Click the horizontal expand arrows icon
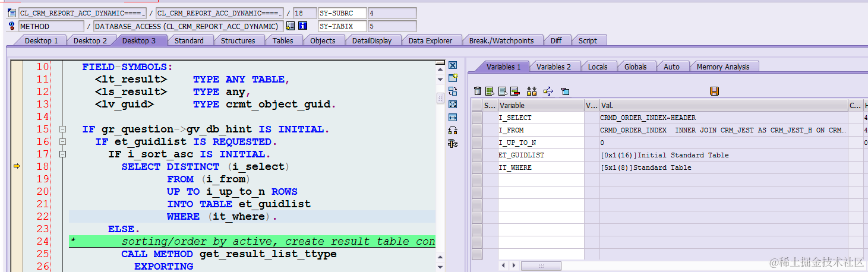 [453, 117]
